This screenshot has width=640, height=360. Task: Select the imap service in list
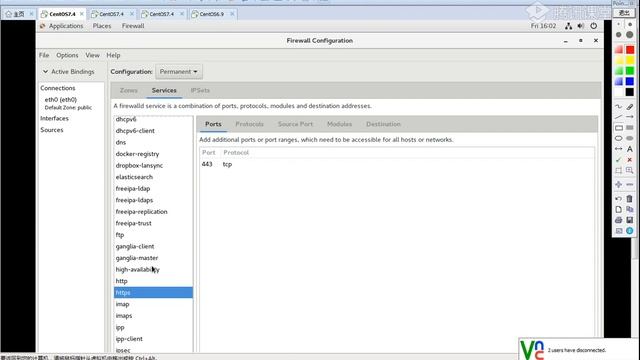click(x=153, y=304)
